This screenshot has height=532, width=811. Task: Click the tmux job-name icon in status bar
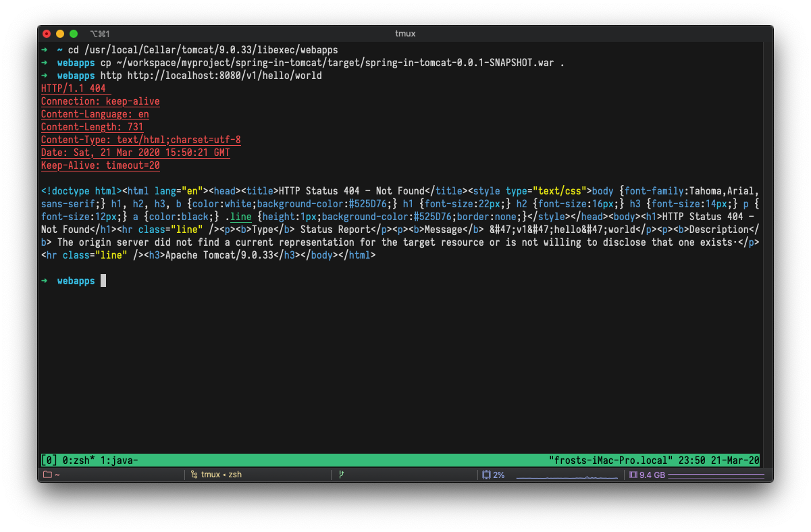coord(194,475)
